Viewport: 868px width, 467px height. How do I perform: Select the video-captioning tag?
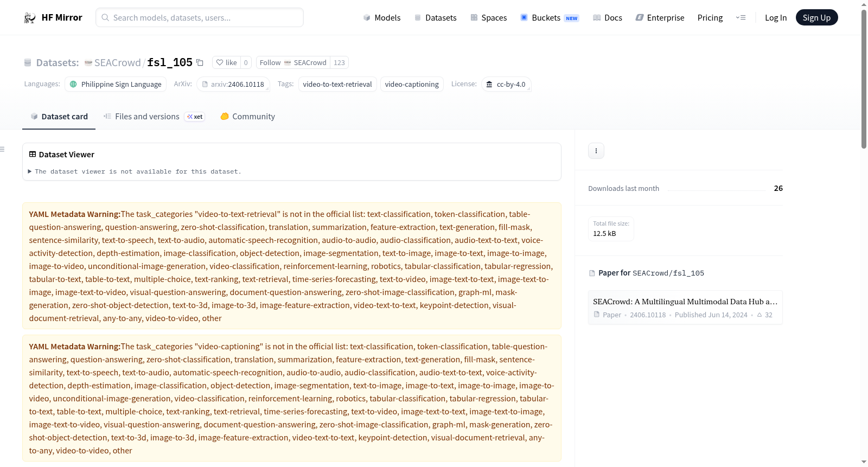click(412, 84)
